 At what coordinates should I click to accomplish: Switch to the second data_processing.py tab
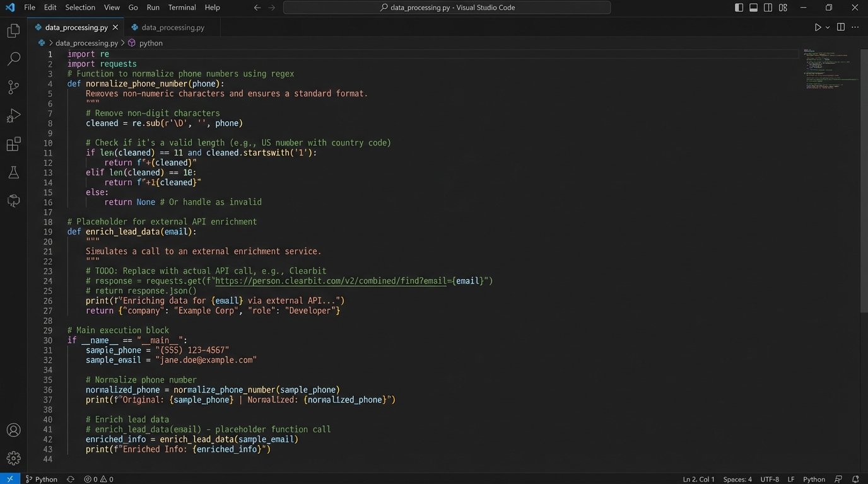[172, 28]
